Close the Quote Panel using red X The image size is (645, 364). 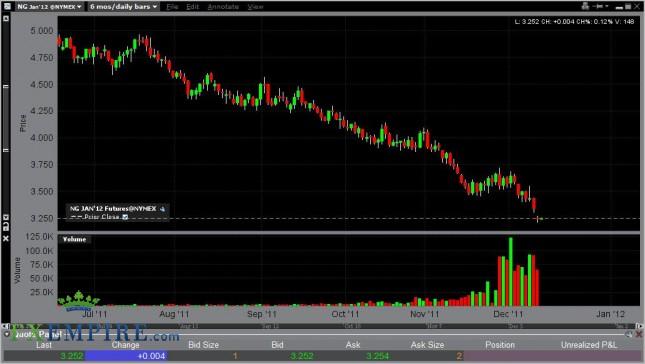(639, 334)
